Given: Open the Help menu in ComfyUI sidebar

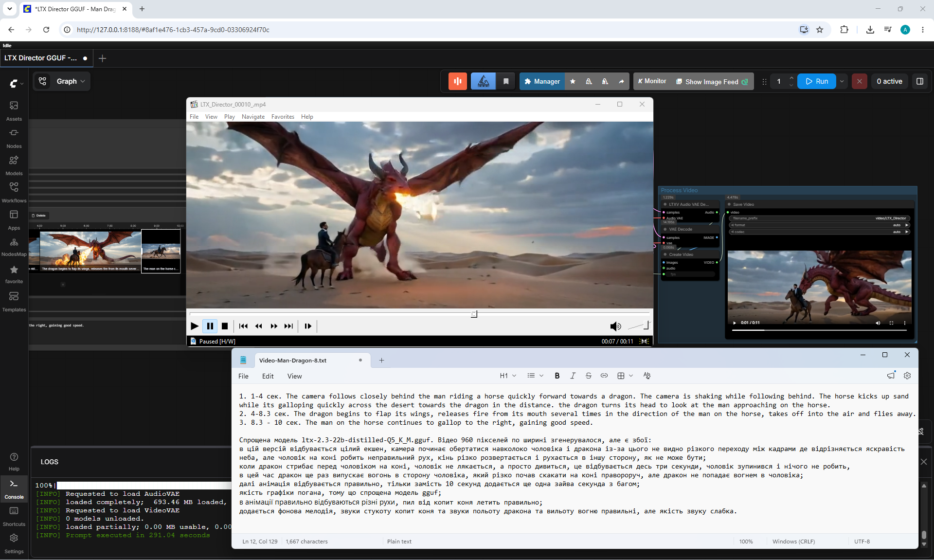Looking at the screenshot, I should coord(14,462).
